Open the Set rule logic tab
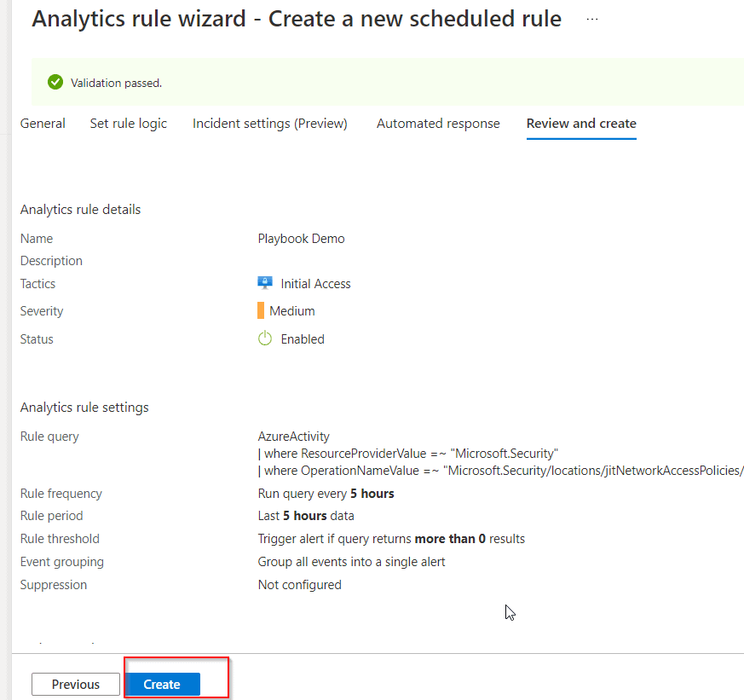This screenshot has width=744, height=700. 129,124
